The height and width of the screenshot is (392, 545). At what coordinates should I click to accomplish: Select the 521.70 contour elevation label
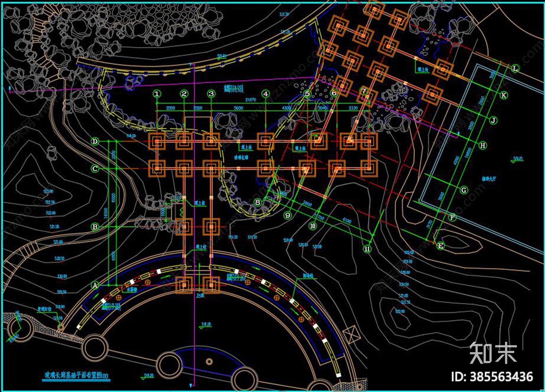[284, 15]
